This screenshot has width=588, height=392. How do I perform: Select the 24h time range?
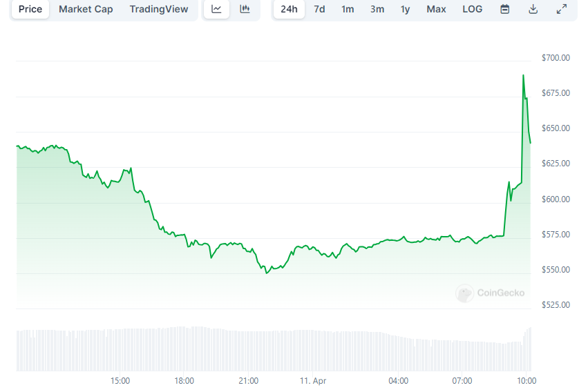289,9
